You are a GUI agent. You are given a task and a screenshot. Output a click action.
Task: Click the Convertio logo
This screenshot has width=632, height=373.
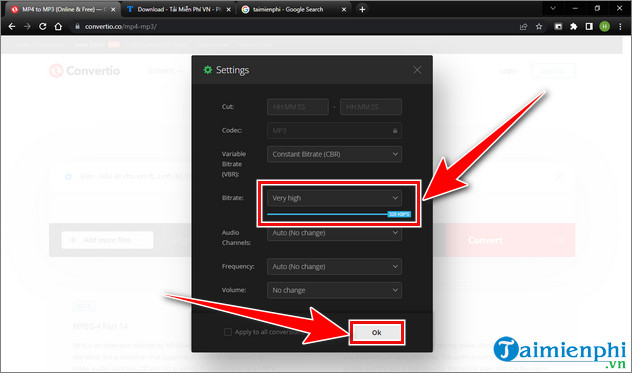(x=85, y=71)
